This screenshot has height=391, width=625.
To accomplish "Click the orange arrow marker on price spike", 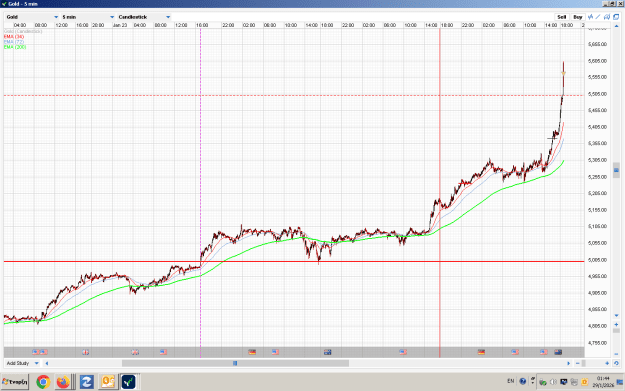I will [563, 73].
